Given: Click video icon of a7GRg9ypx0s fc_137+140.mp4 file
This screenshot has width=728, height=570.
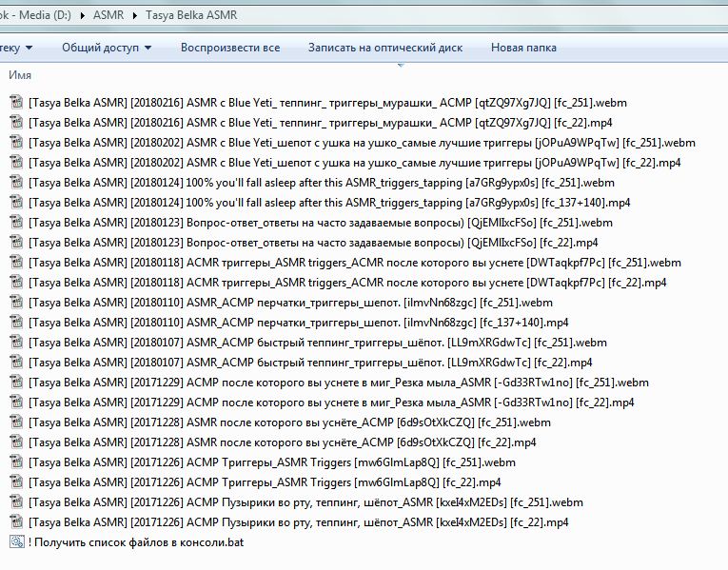Looking at the screenshot, I should pyautogui.click(x=17, y=202).
